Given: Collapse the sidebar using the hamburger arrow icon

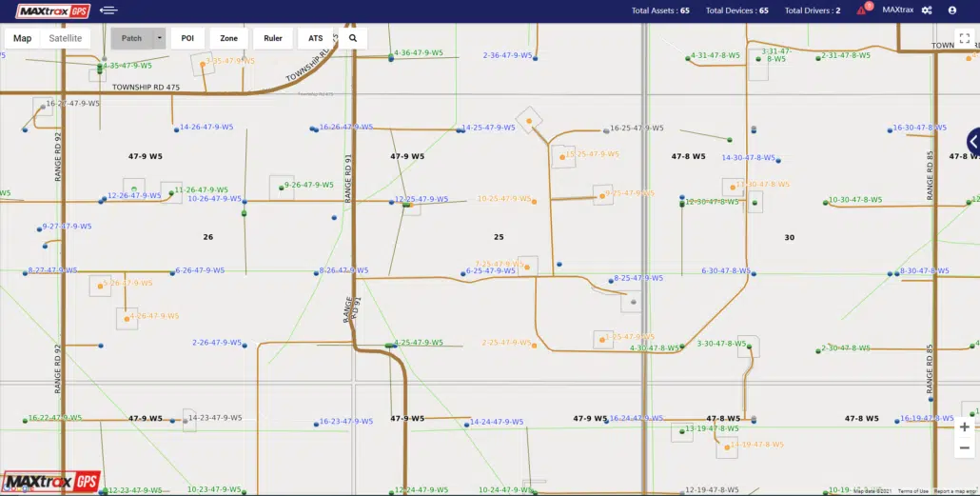Looking at the screenshot, I should (x=108, y=10).
